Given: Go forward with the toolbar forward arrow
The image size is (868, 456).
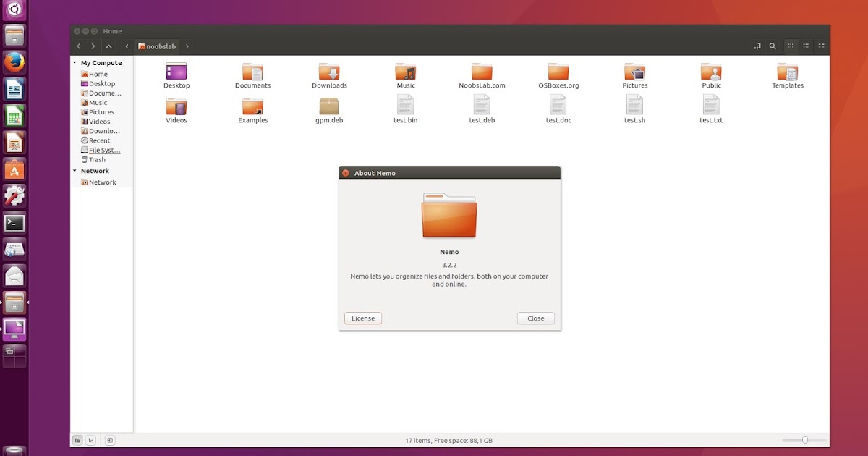Looking at the screenshot, I should coord(93,46).
